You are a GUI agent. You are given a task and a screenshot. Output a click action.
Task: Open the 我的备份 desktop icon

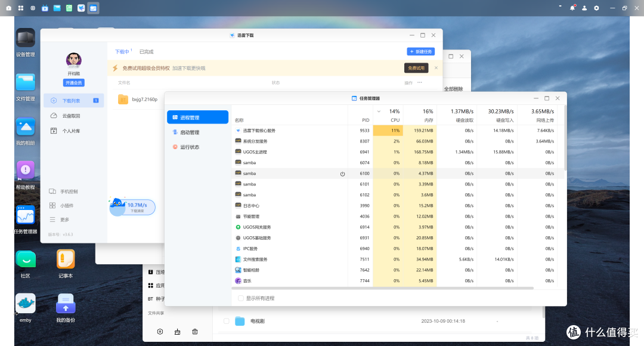tap(66, 303)
